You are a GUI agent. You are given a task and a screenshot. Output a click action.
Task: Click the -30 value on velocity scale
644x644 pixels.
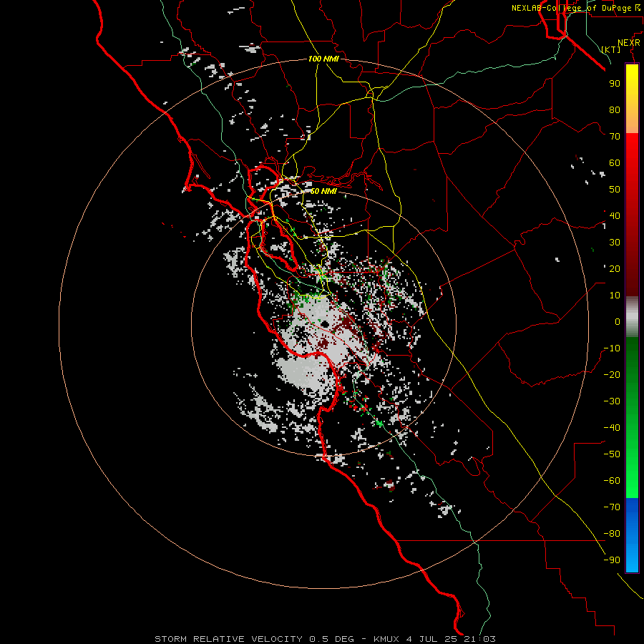tap(612, 401)
